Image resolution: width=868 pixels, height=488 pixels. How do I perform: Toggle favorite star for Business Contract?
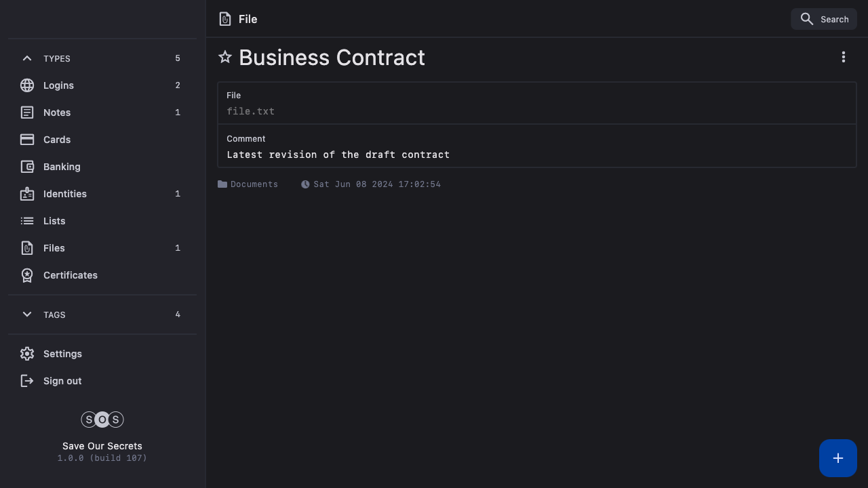point(225,58)
